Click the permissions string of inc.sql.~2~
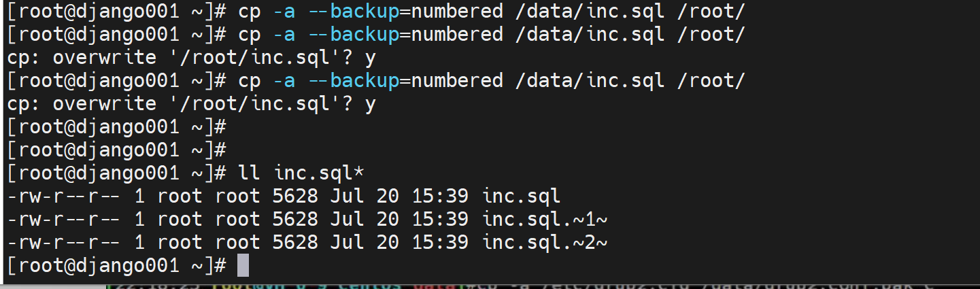980x289 pixels. point(65,242)
